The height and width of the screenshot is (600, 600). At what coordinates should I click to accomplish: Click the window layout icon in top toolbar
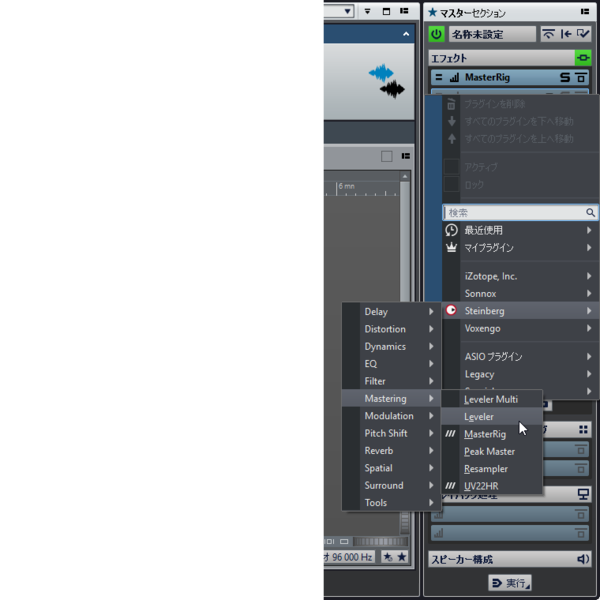pyautogui.click(x=386, y=11)
